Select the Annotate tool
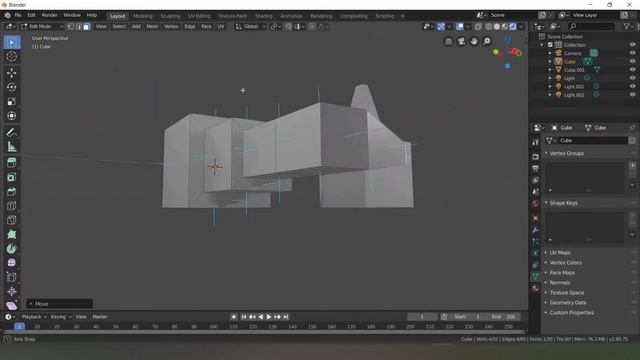 pos(12,132)
